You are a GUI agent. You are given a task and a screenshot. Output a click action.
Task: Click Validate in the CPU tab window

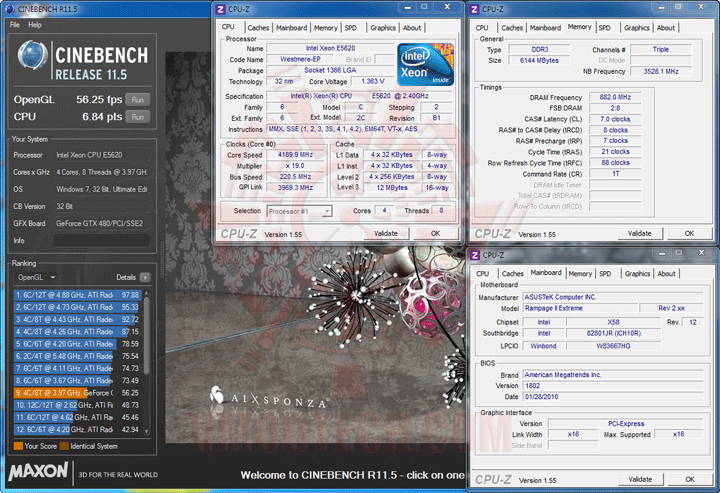tap(386, 233)
